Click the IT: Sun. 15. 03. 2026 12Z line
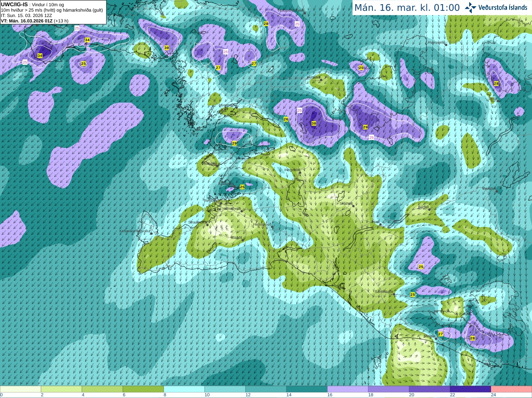Image resolution: width=532 pixels, height=398 pixels. point(26,15)
